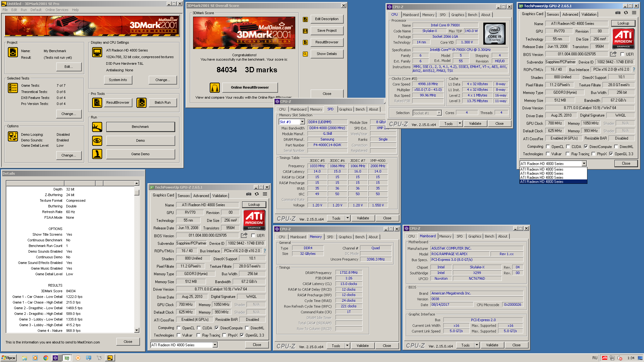Open the hamburger menu in top-right GPU-Z window
Viewport: 644px width, 362px height.
click(x=634, y=13)
